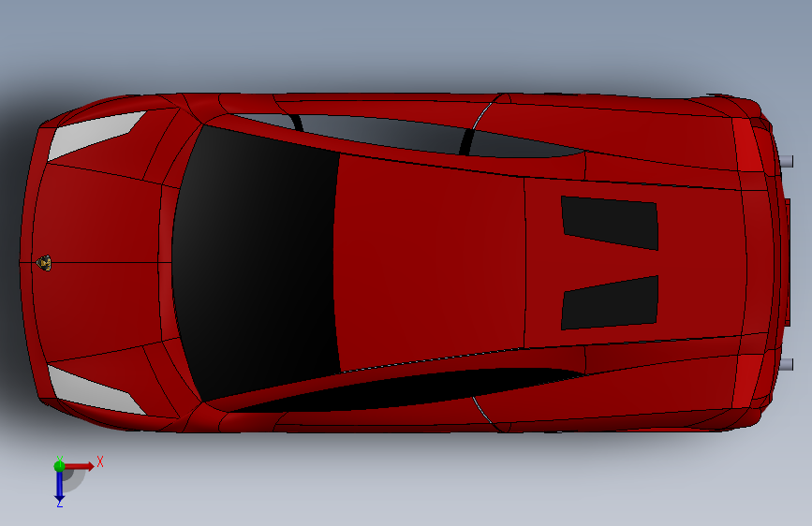The width and height of the screenshot is (812, 526).
Task: Click the green Y axis ball of the triad
Action: (60, 466)
